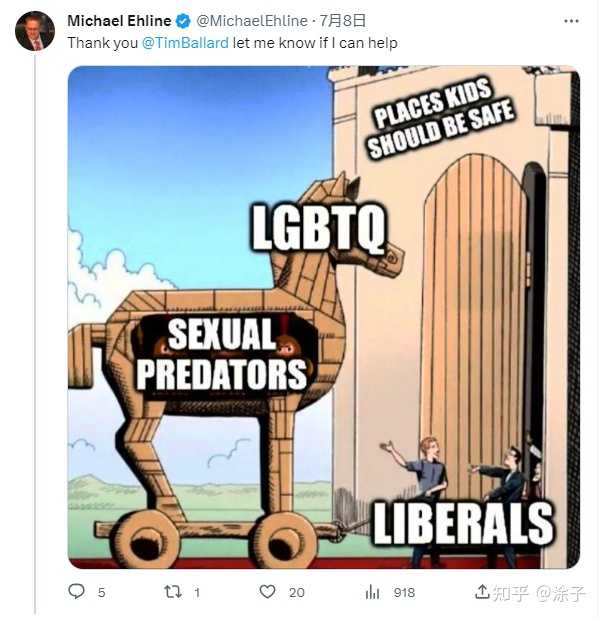
Task: Open the @MichaelEhline handle link
Action: click(252, 21)
